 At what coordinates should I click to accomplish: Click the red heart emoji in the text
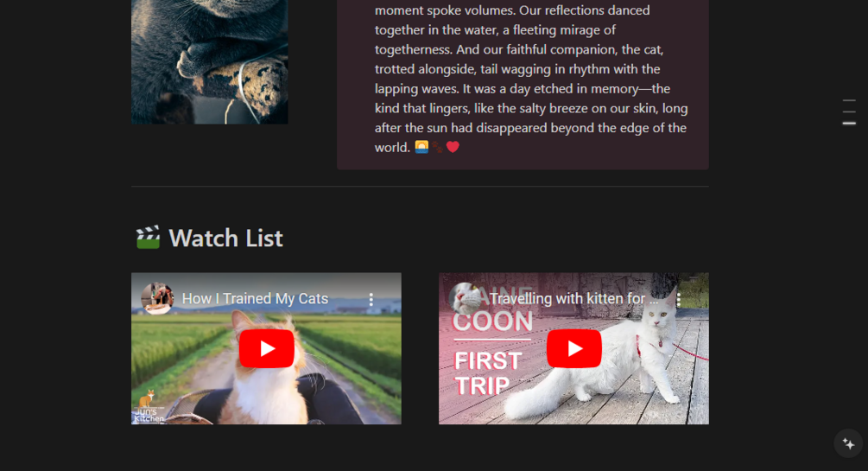(x=453, y=147)
